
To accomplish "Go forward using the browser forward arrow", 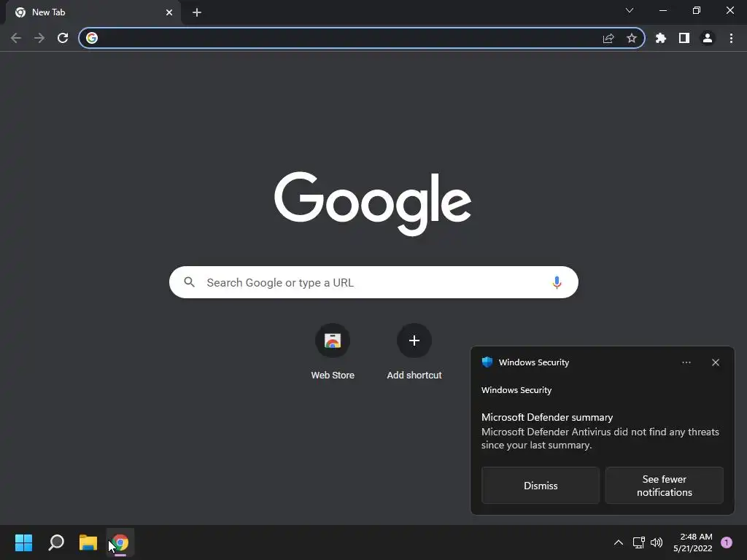I will point(39,38).
